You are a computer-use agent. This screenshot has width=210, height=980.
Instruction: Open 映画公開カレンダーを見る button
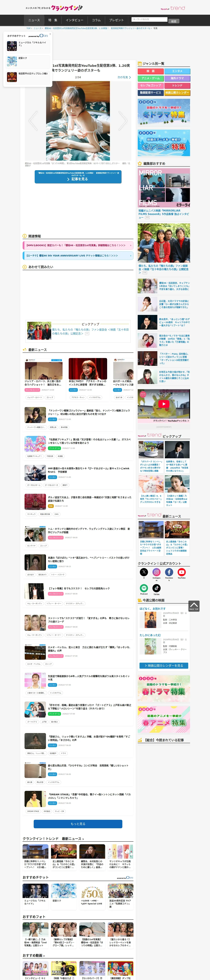tap(164, 665)
